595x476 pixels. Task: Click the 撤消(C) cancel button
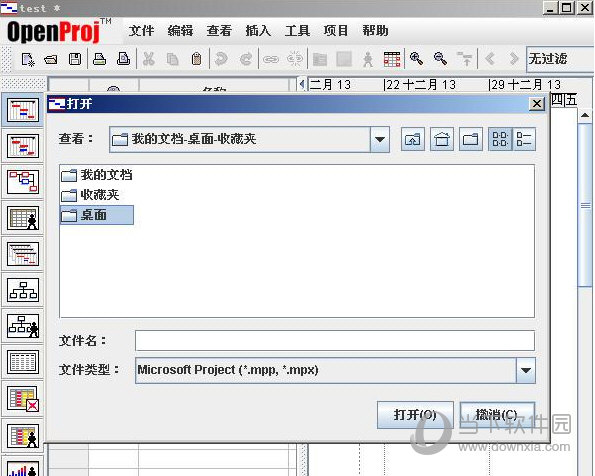click(497, 415)
